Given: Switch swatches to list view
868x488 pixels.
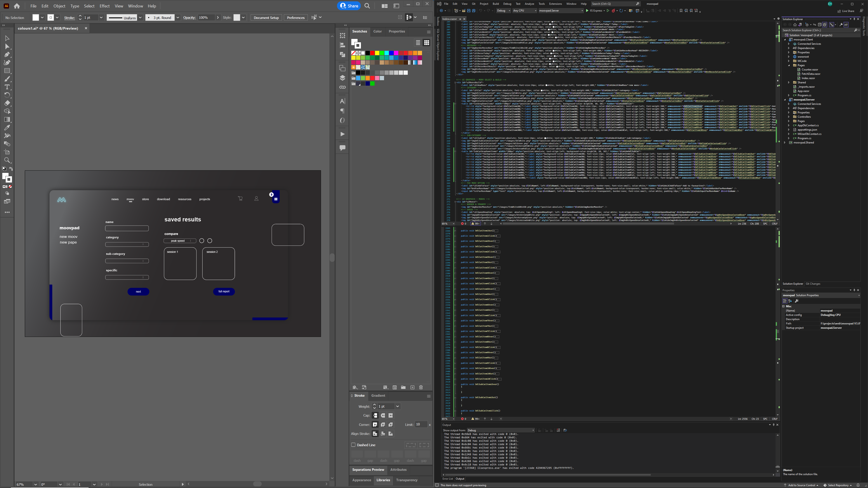Looking at the screenshot, I should [418, 42].
